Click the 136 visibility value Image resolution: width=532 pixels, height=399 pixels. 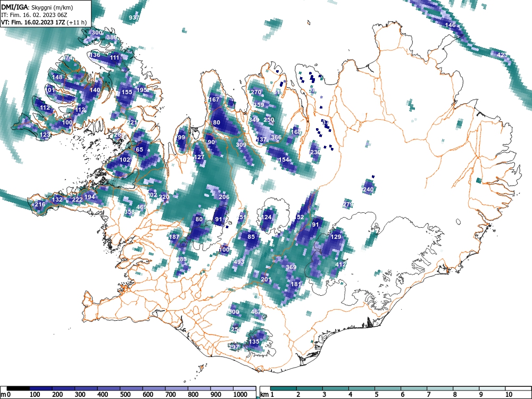95,55
